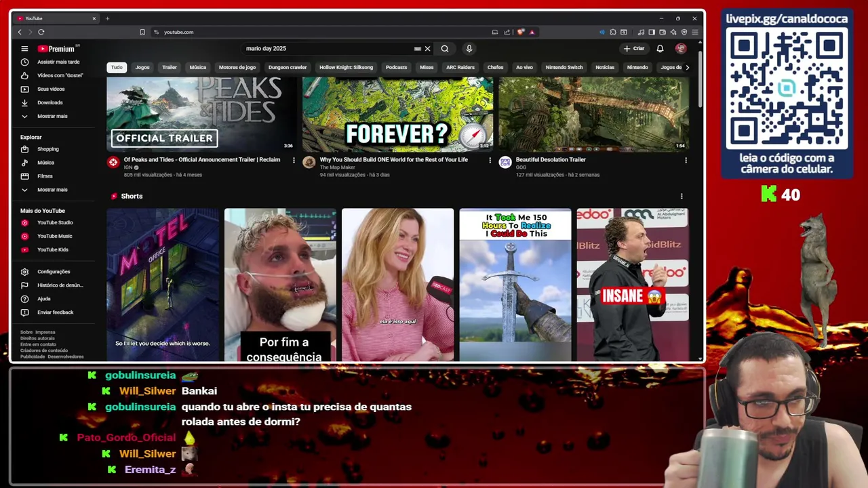
Task: Open the search box keyboard icon
Action: (x=418, y=49)
